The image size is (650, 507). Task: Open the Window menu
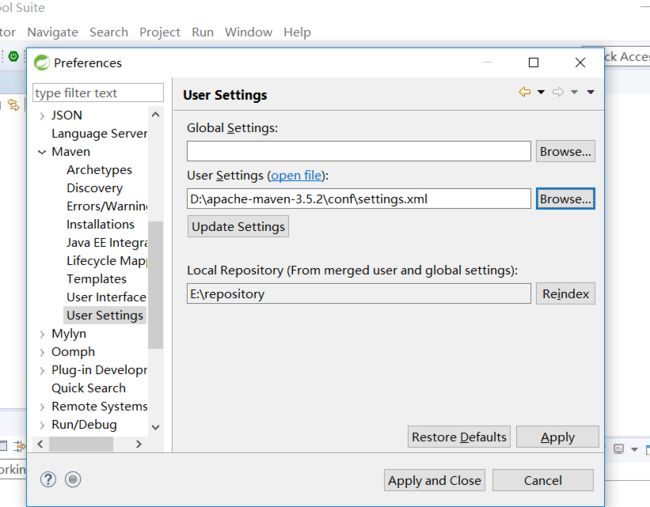(x=248, y=32)
